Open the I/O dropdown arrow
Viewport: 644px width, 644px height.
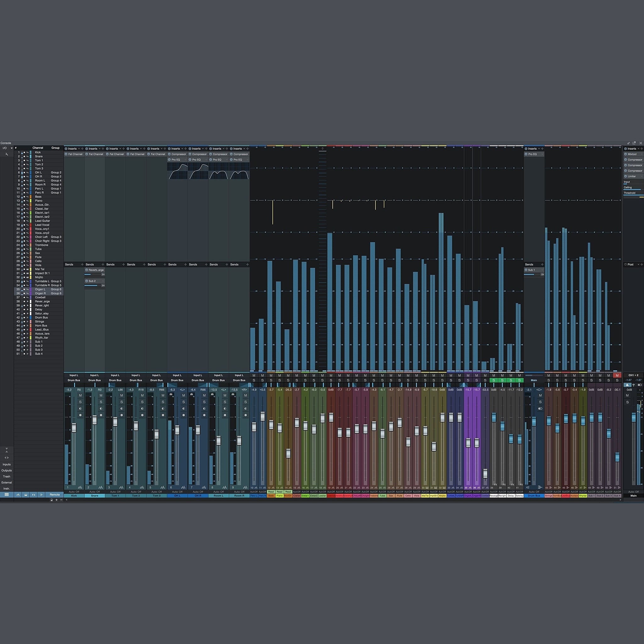(x=11, y=148)
